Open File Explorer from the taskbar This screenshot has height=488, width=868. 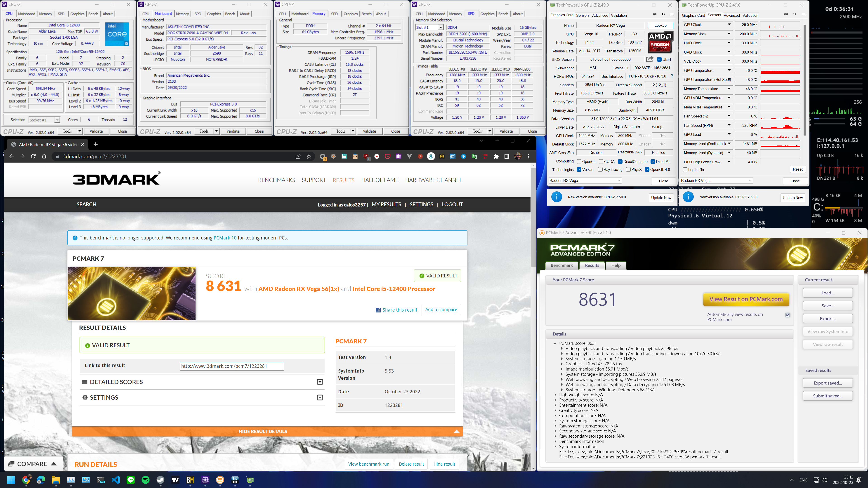(56, 480)
